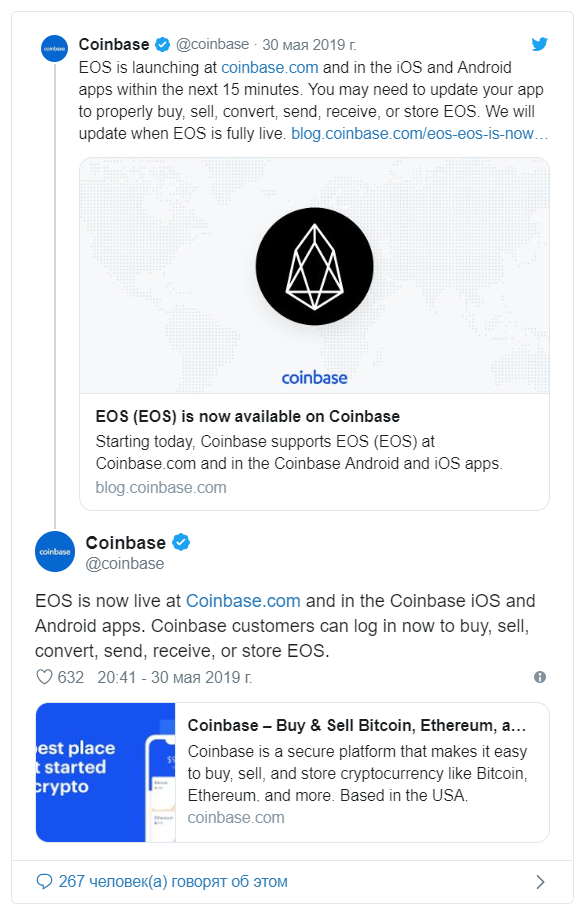Click the '30 мая 2019 г.' date in header
580x913 pixels.
tap(309, 44)
